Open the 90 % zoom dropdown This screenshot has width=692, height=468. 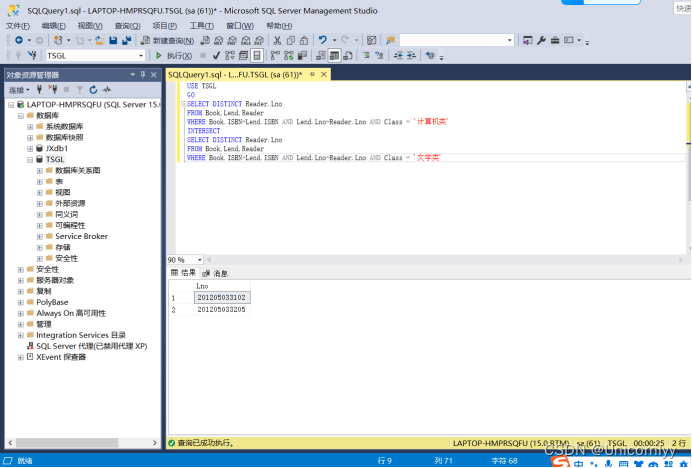(199, 260)
